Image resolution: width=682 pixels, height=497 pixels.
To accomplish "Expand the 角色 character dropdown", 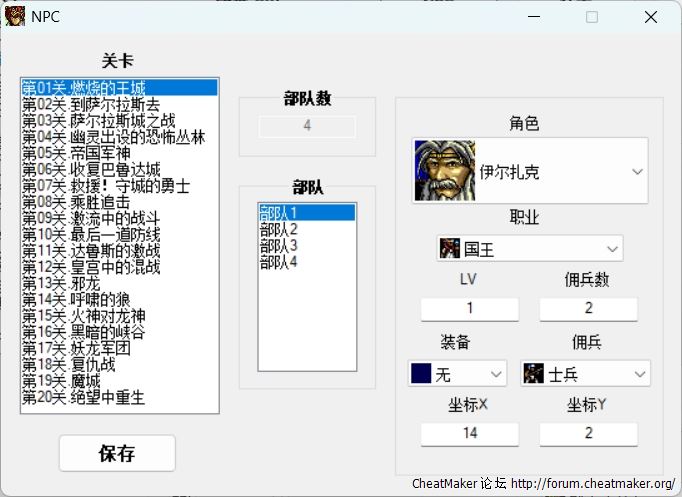I will tap(637, 172).
